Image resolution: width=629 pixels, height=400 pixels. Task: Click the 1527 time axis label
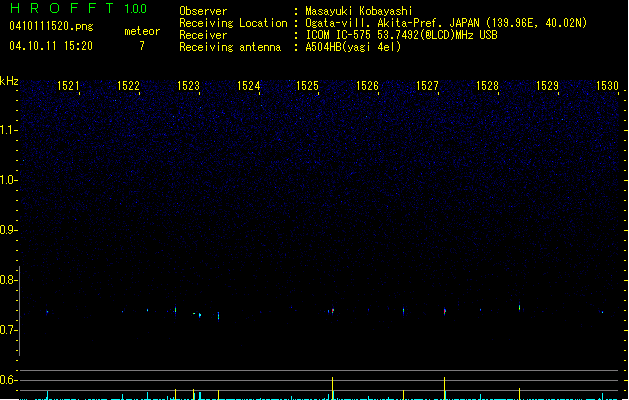coord(427,86)
